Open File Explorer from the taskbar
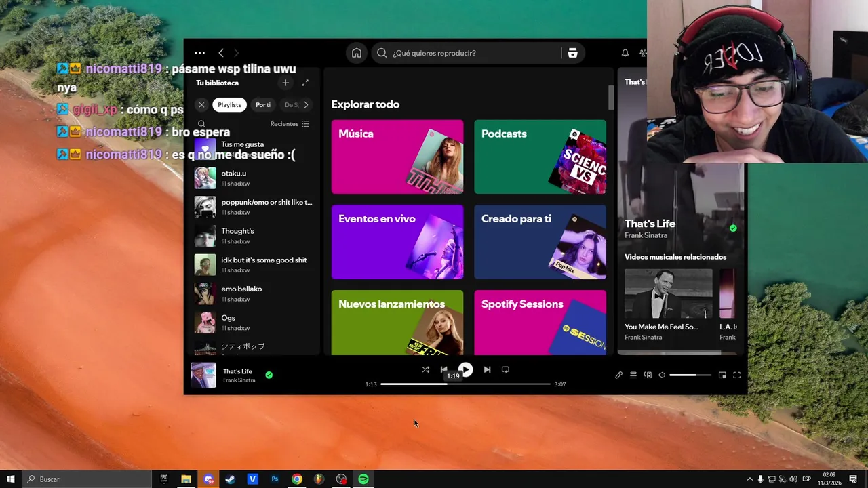This screenshot has height=488, width=868. [186, 479]
